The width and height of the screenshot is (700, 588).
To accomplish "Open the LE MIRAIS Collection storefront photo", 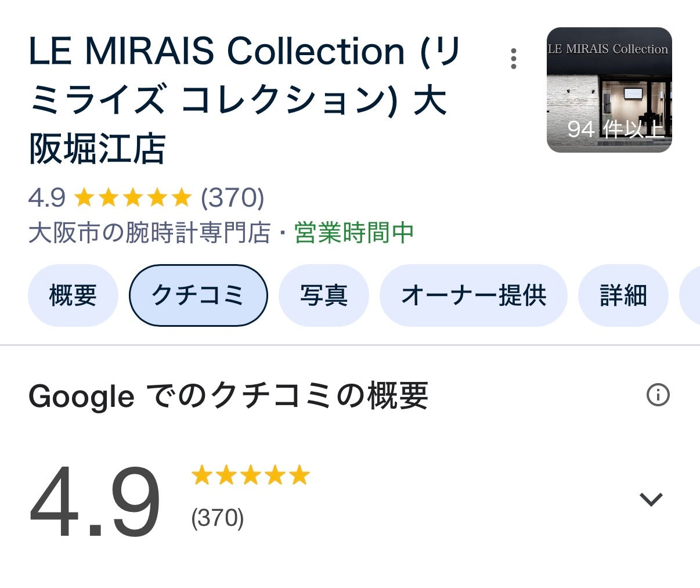I will [609, 90].
